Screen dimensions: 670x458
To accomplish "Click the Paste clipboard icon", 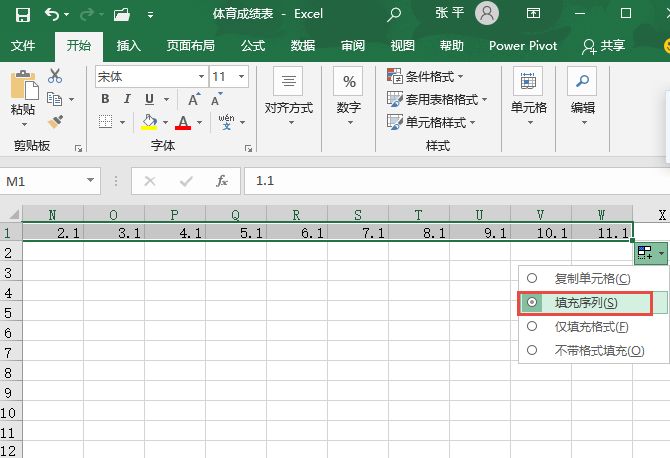I will tap(24, 85).
